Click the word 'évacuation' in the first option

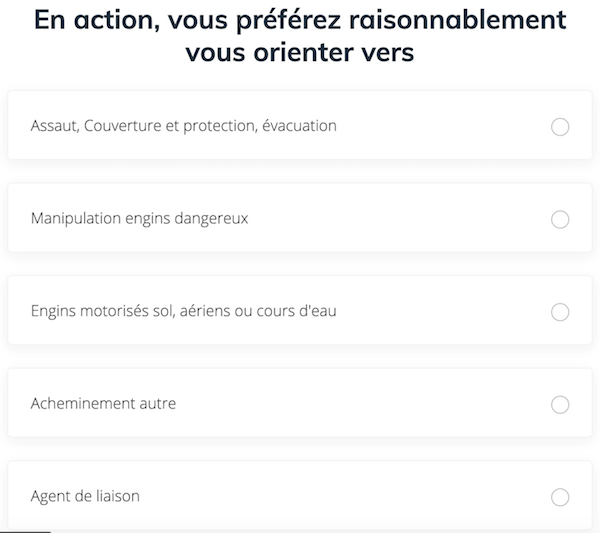tap(299, 126)
